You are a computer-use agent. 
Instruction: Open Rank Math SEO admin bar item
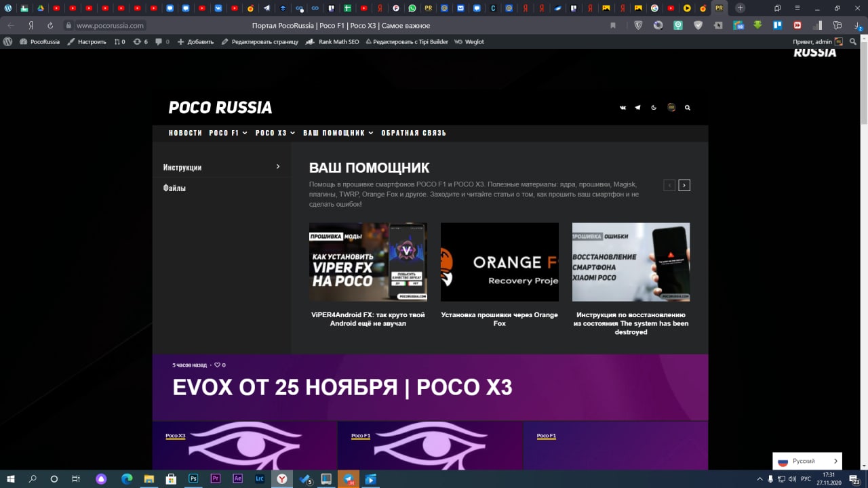tap(333, 41)
